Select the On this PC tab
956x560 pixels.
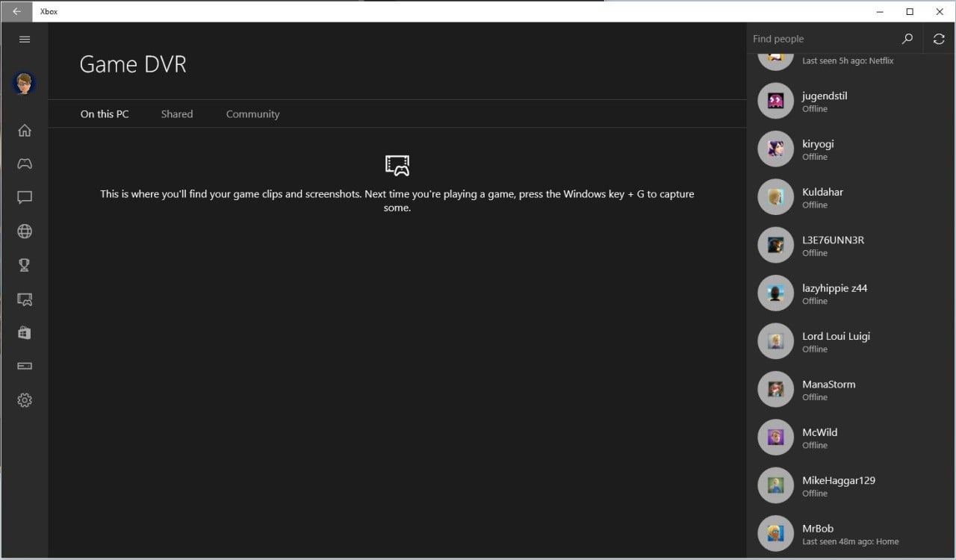click(x=105, y=114)
